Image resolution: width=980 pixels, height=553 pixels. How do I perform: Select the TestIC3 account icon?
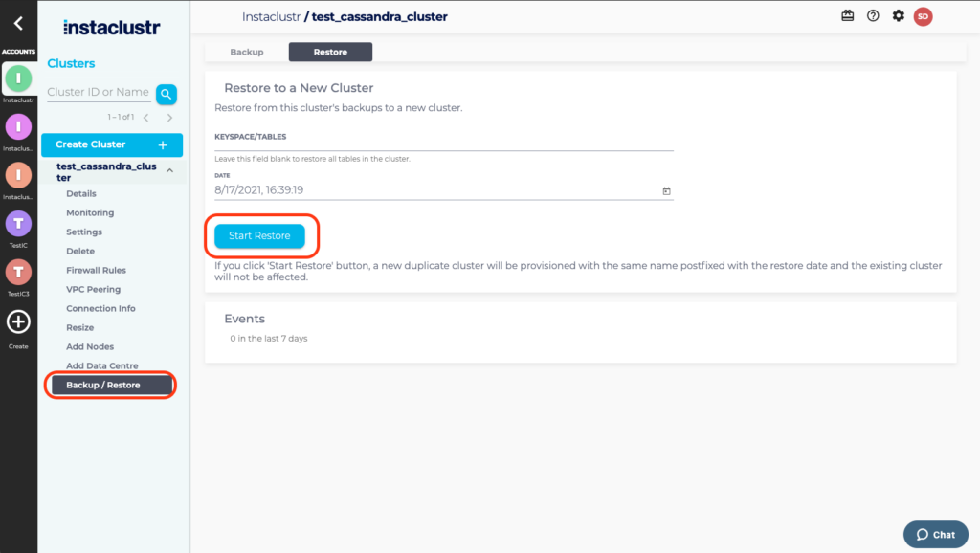[18, 273]
